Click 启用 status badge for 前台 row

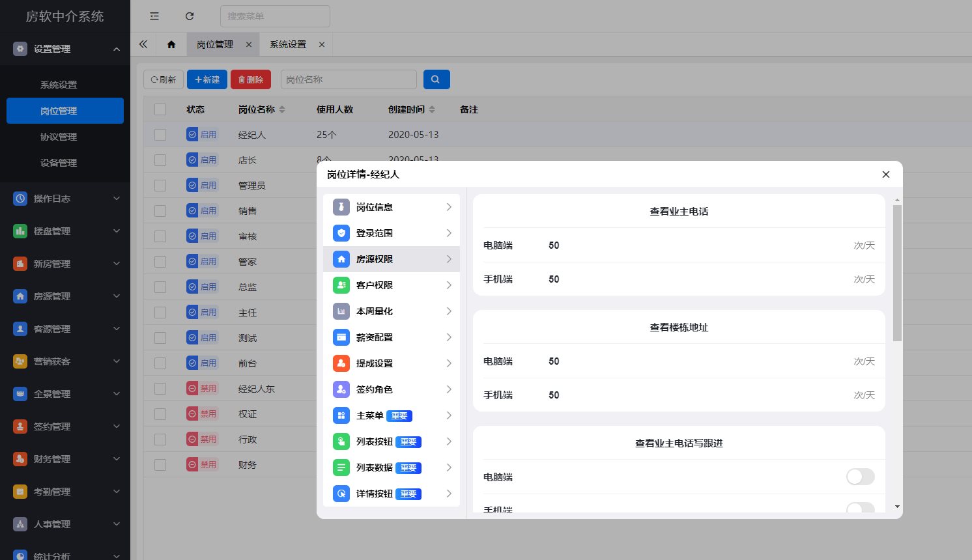pyautogui.click(x=202, y=363)
